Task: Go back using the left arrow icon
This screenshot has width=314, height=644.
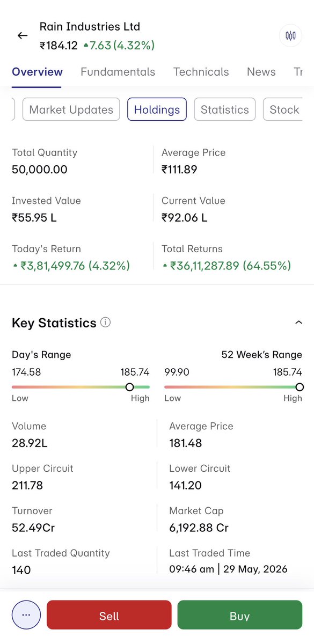Action: click(x=23, y=36)
